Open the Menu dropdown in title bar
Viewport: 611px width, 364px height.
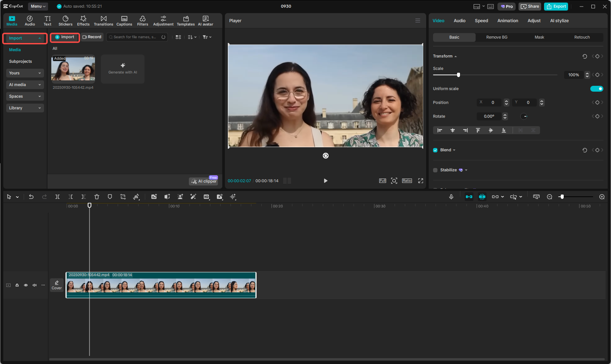(x=38, y=6)
